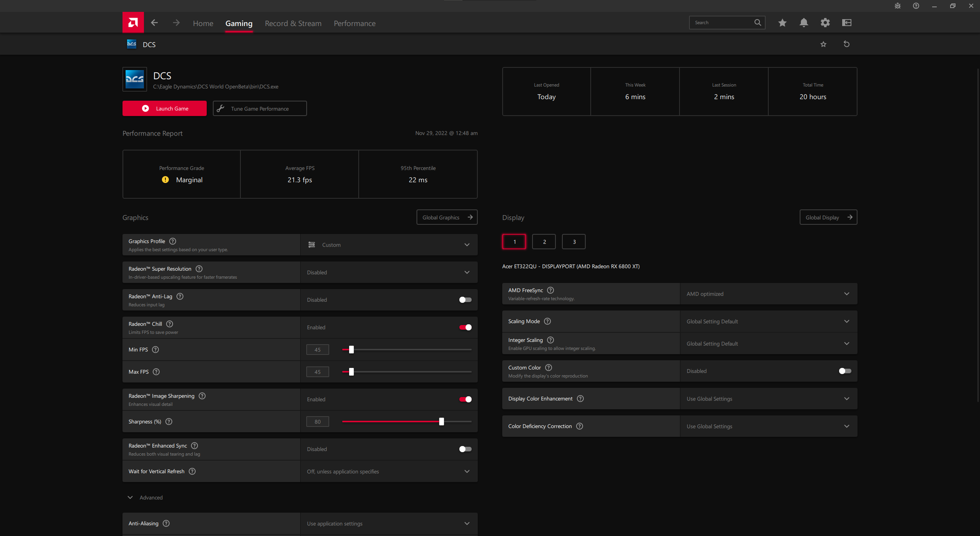Expand the AMD FreeSync dropdown
This screenshot has width=980, height=536.
[768, 294]
